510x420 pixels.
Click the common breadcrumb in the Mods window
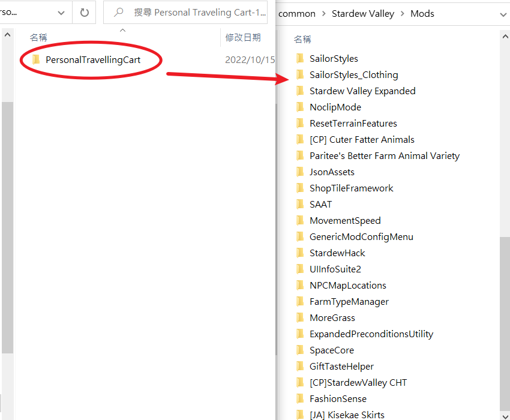coord(296,14)
